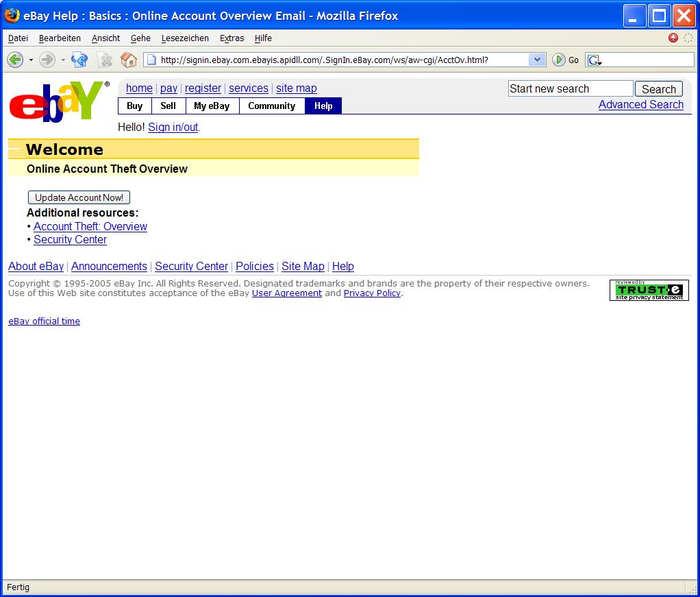Click the TRUSTe privacy statement badge
Screen dimensions: 700x597
(649, 290)
